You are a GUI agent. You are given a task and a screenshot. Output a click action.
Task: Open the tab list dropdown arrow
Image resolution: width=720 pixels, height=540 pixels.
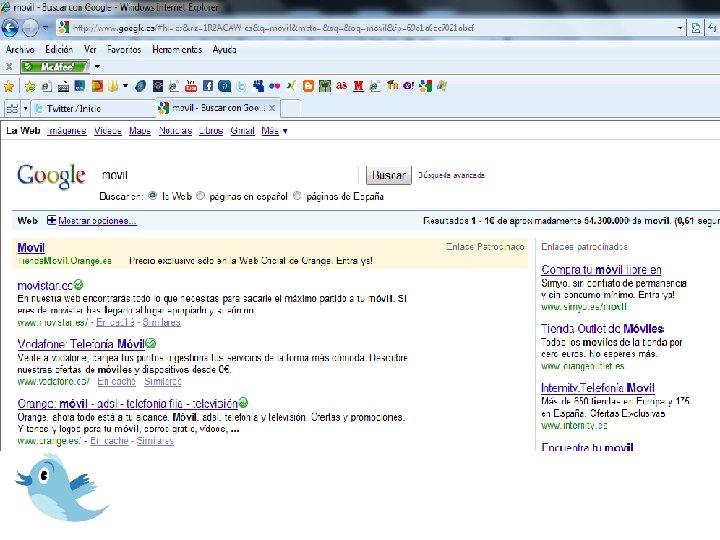pos(25,109)
